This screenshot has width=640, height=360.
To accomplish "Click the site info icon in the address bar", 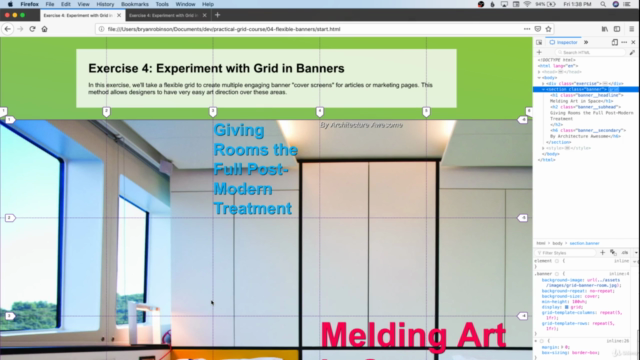I will point(102,29).
